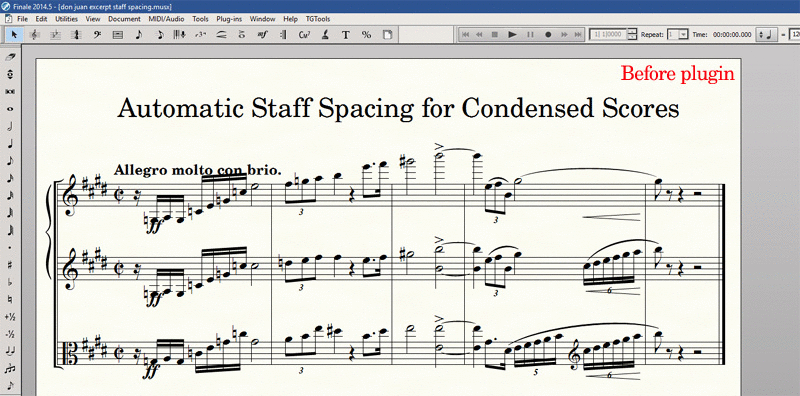Image resolution: width=800 pixels, height=396 pixels.
Task: Open the Edit menu
Action: (x=41, y=19)
